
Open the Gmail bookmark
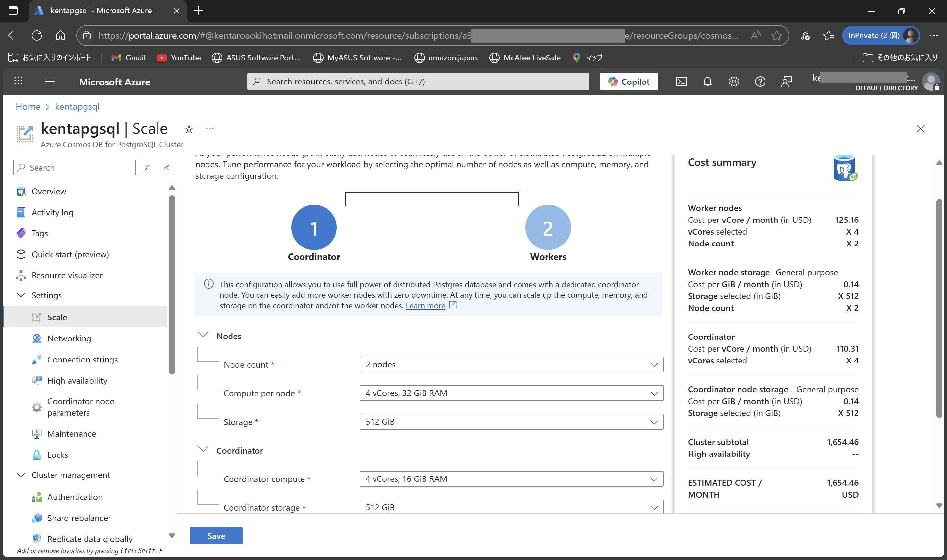tap(128, 58)
